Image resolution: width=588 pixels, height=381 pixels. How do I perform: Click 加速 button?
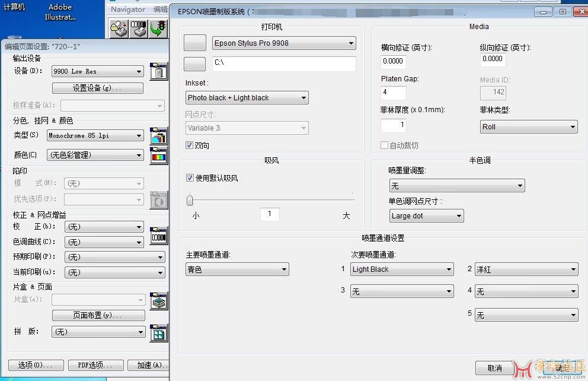click(x=149, y=365)
